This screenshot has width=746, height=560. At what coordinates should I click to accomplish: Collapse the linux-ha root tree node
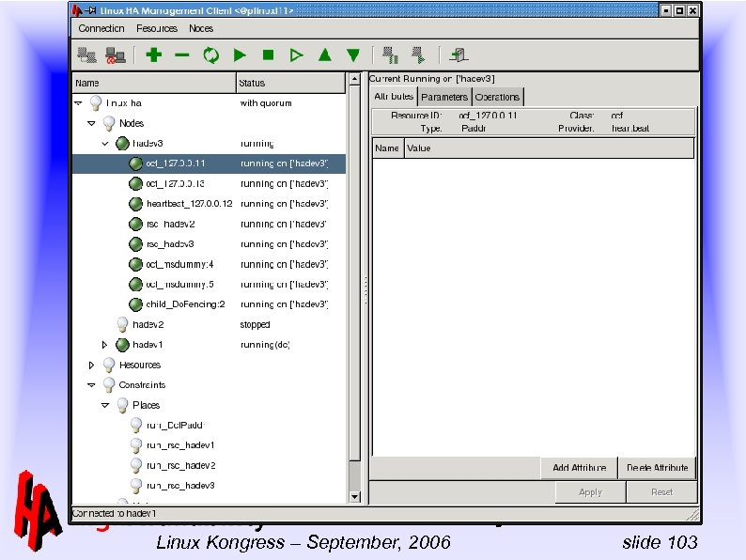pyautogui.click(x=79, y=102)
